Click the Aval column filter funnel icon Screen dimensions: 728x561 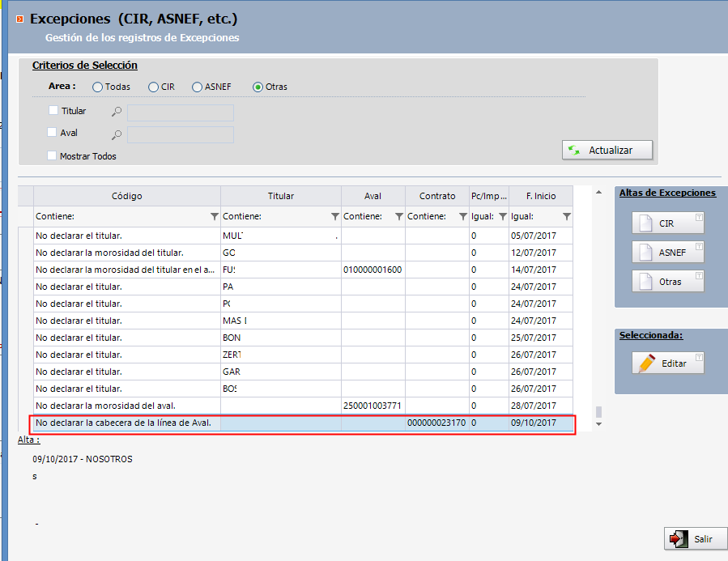point(399,217)
